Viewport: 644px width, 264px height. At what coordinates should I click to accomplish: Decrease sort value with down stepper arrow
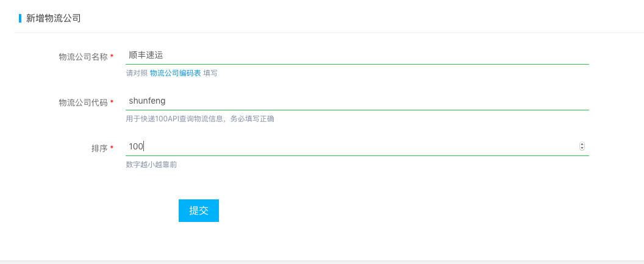click(x=582, y=148)
